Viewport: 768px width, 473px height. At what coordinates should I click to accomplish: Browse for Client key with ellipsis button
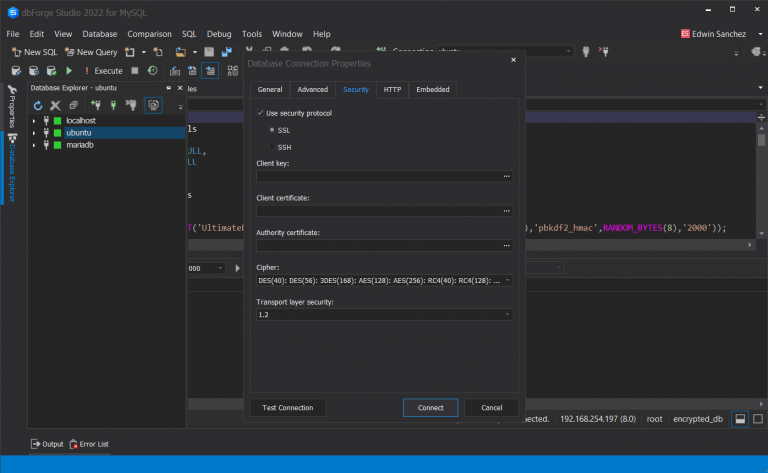tap(507, 176)
